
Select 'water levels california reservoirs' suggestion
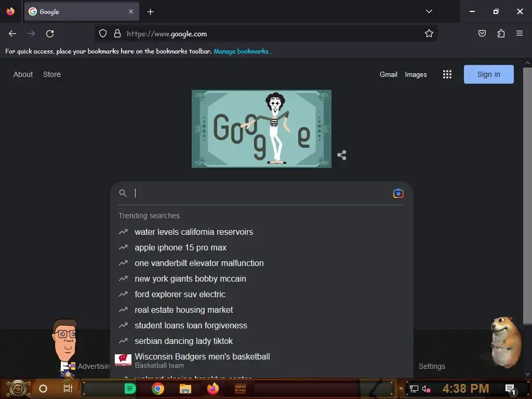pos(262,232)
